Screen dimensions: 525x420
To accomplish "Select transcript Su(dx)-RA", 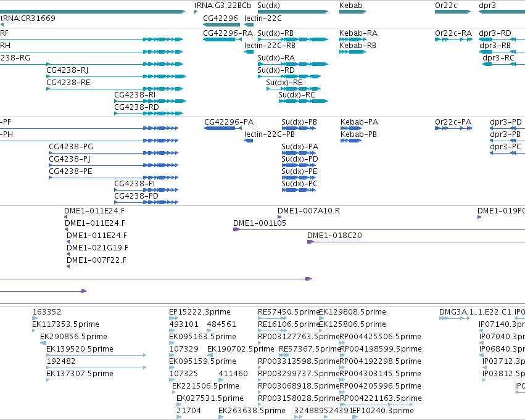I will point(276,58).
